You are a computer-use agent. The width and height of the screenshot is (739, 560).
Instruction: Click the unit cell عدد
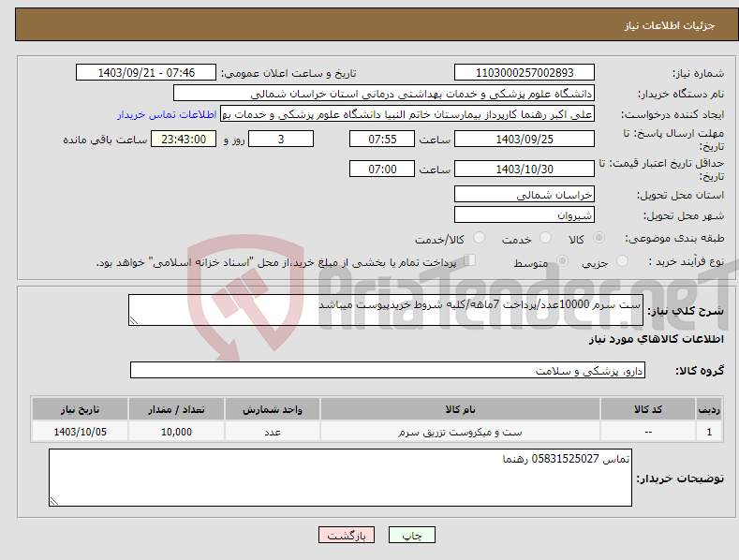point(273,432)
